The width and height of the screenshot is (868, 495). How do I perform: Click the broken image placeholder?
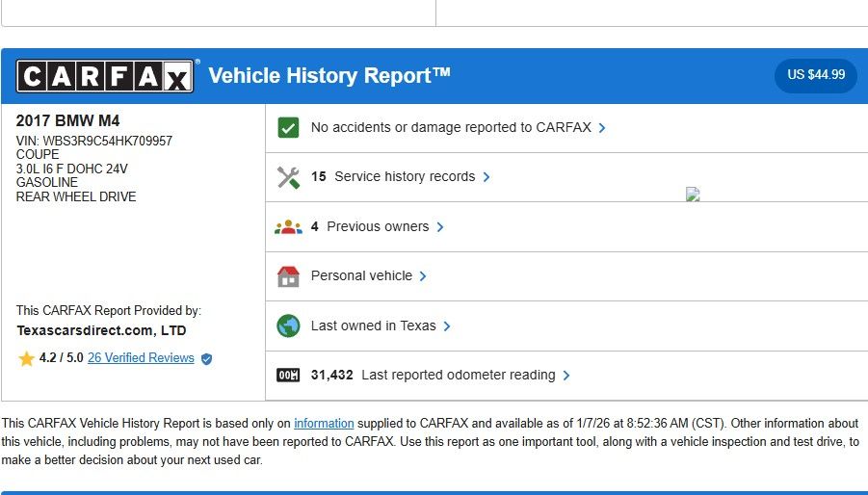692,194
